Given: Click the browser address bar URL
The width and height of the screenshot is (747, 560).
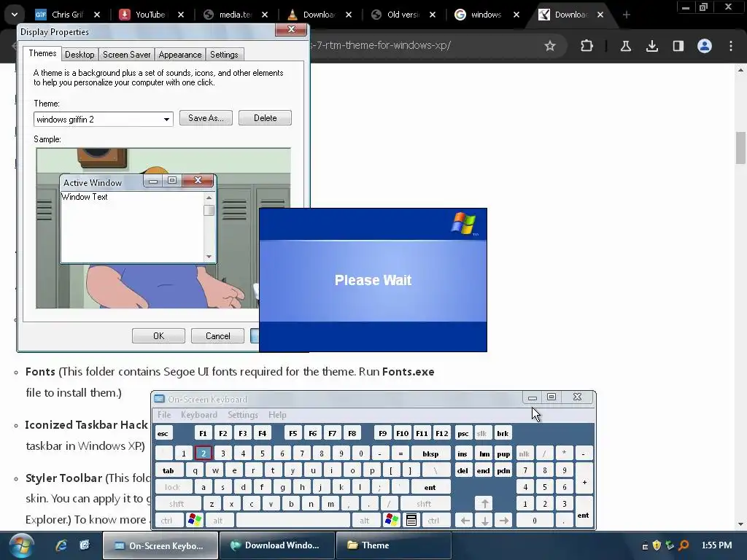Looking at the screenshot, I should [x=381, y=46].
